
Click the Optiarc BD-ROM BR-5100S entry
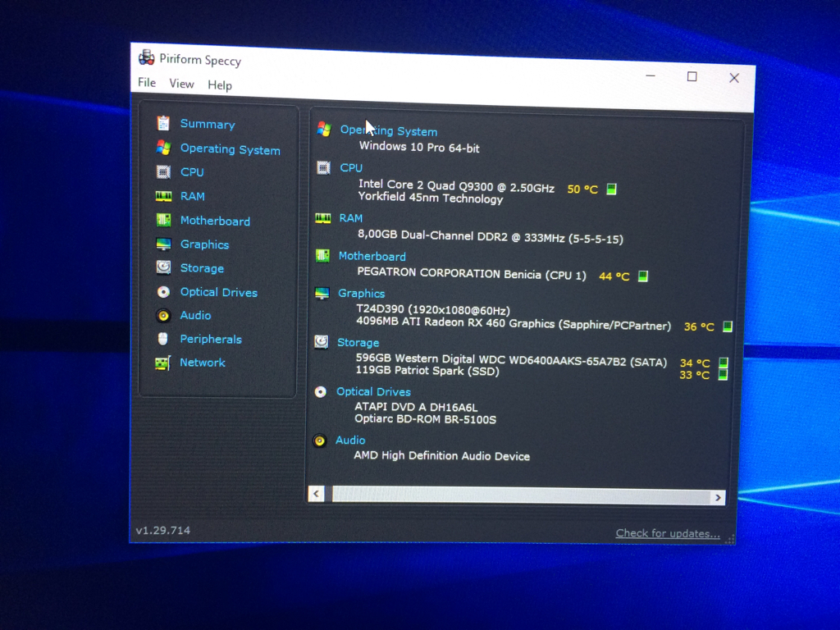point(425,419)
